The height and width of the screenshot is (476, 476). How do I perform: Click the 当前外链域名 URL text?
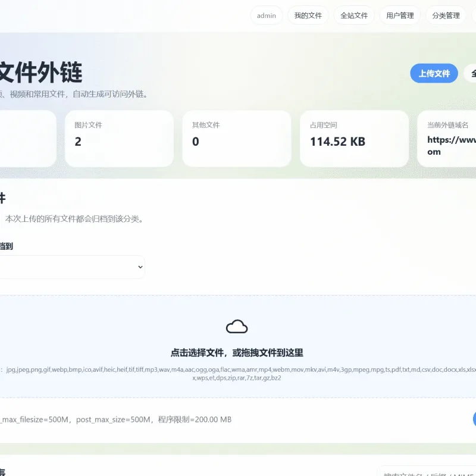[452, 146]
